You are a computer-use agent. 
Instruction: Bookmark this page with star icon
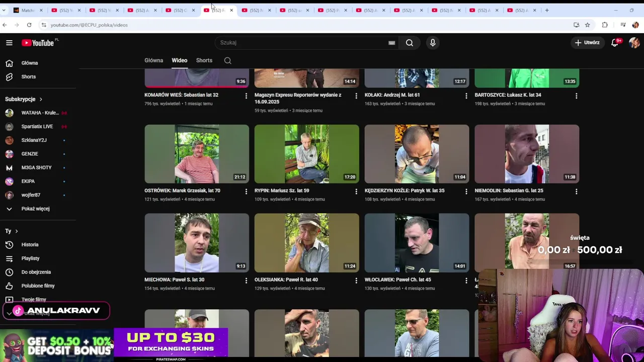tap(587, 25)
